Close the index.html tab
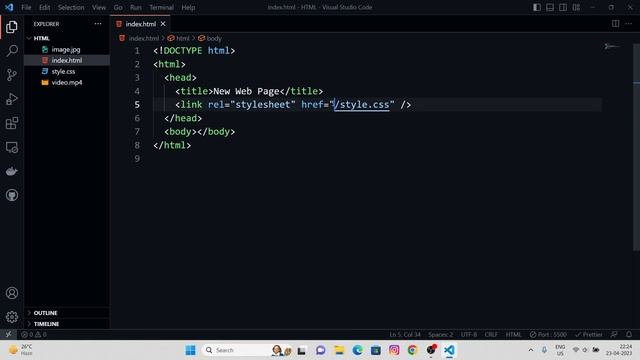Image resolution: width=640 pixels, height=360 pixels. [163, 24]
